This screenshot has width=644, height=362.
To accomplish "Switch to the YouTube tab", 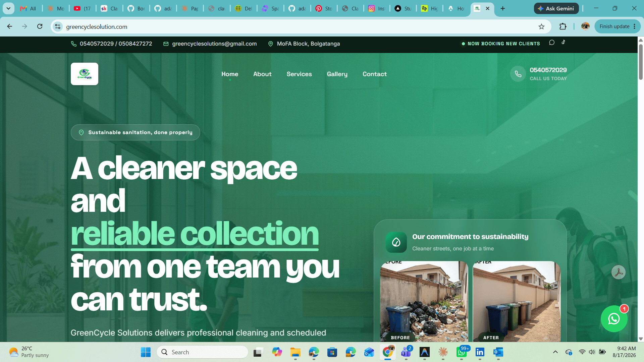I will pyautogui.click(x=83, y=8).
